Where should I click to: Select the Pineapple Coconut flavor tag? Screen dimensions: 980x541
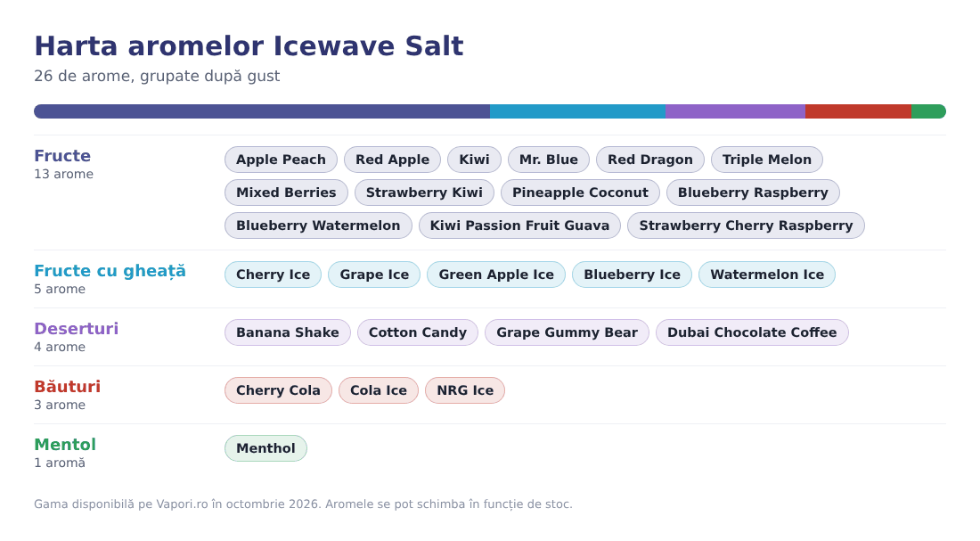coord(580,193)
